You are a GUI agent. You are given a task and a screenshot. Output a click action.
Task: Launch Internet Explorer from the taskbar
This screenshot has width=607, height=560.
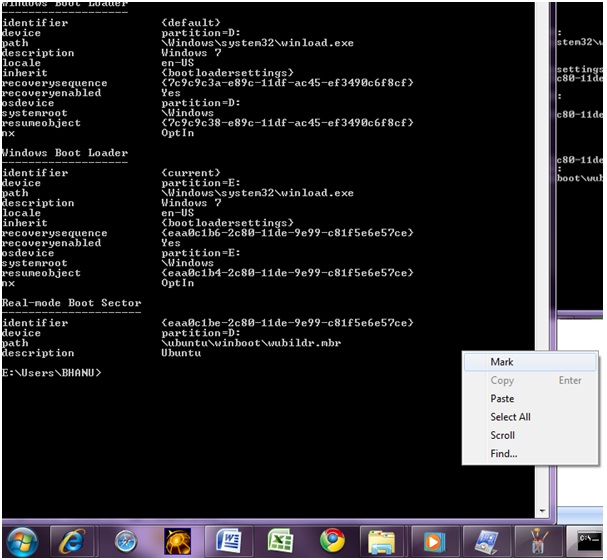click(x=72, y=541)
